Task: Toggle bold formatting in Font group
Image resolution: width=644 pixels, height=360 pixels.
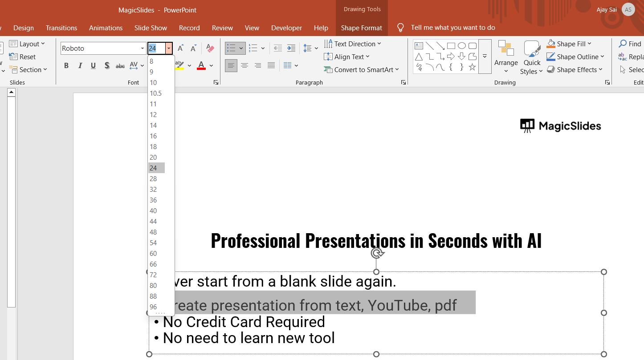Action: [66, 65]
